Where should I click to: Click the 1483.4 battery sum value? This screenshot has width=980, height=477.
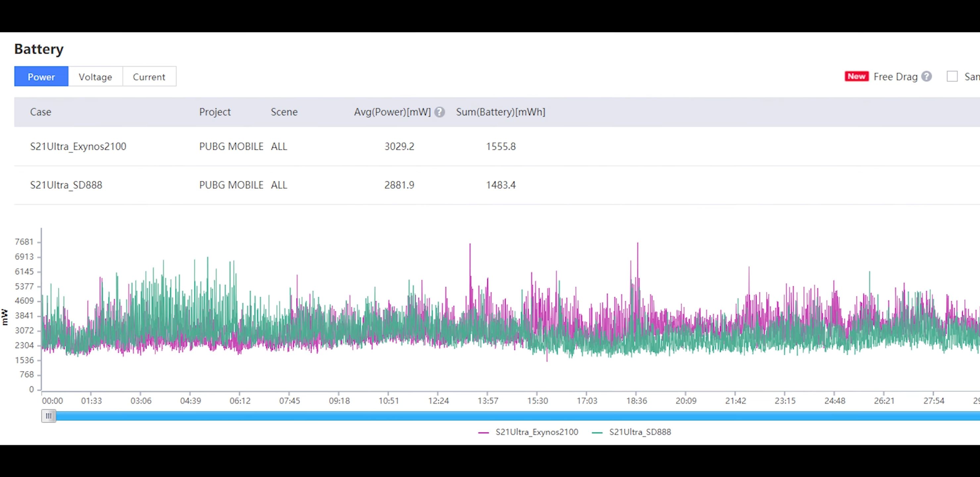click(501, 185)
